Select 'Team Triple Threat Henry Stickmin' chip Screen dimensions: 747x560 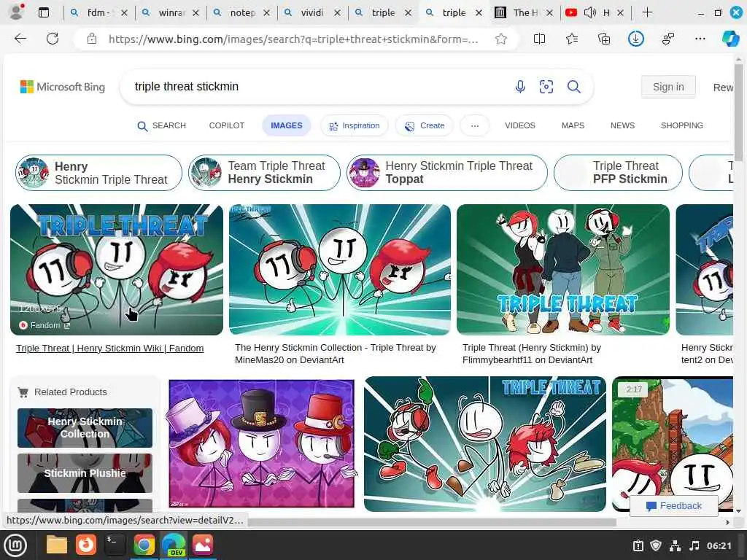[x=264, y=173]
